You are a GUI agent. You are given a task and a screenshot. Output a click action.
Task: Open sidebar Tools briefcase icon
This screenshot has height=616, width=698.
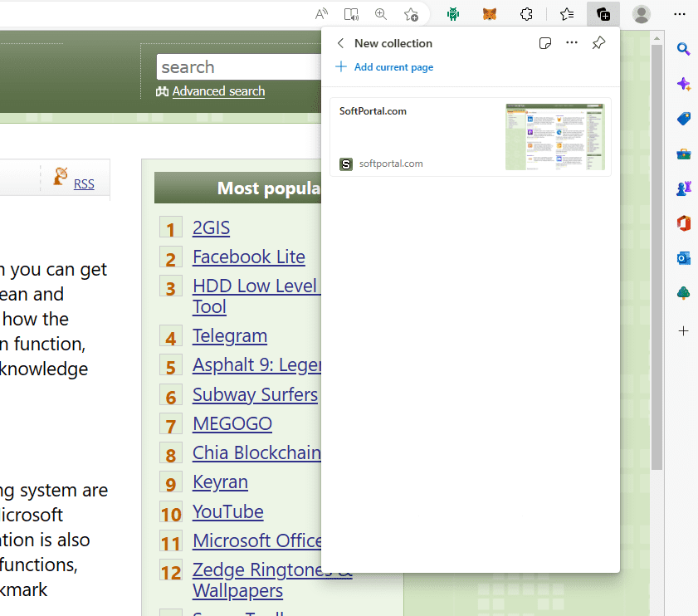(x=684, y=154)
